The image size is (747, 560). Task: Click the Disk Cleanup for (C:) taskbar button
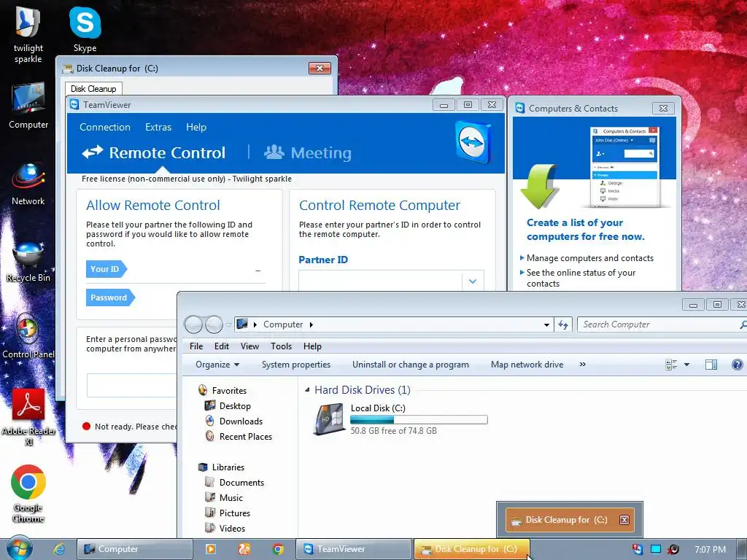coord(472,549)
